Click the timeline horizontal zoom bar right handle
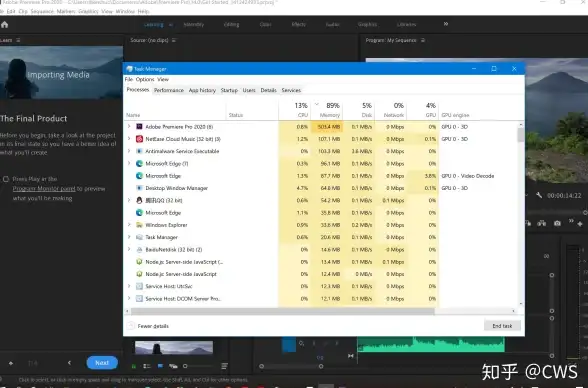This screenshot has width=588, height=388. (321, 366)
